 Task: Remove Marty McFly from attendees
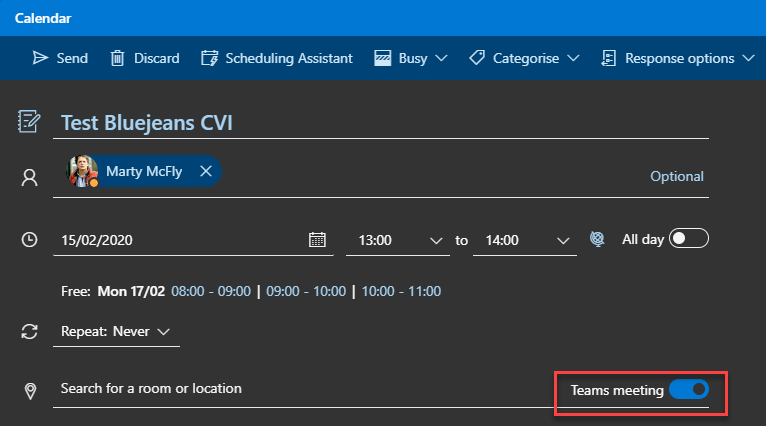point(206,172)
